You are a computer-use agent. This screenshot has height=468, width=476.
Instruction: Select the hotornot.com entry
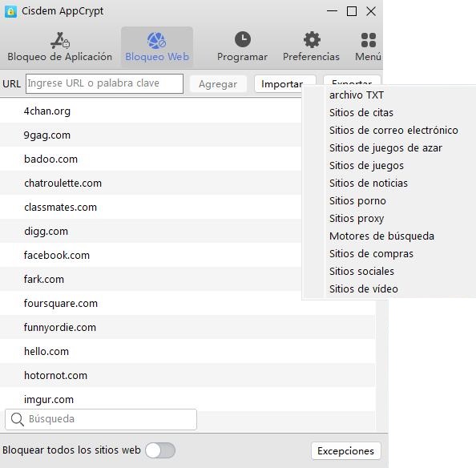point(188,375)
